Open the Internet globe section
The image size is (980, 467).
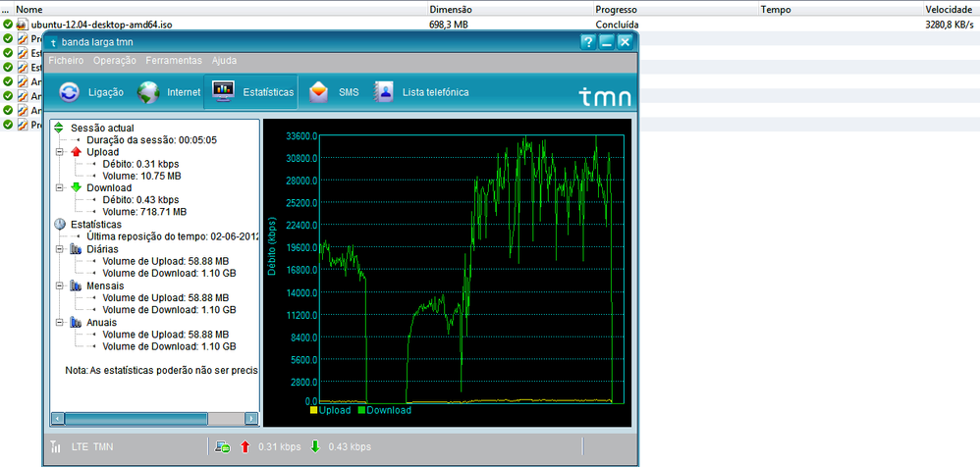point(169,92)
